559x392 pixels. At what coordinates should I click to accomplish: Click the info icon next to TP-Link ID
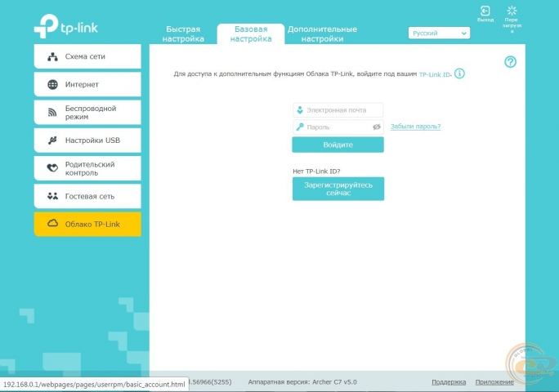pos(459,73)
